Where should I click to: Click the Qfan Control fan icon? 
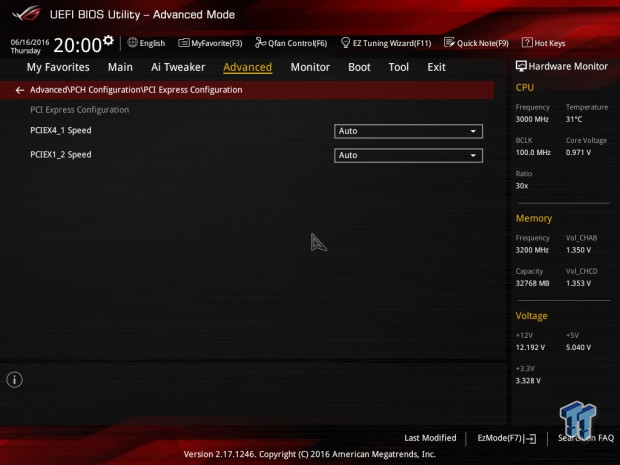click(x=260, y=42)
